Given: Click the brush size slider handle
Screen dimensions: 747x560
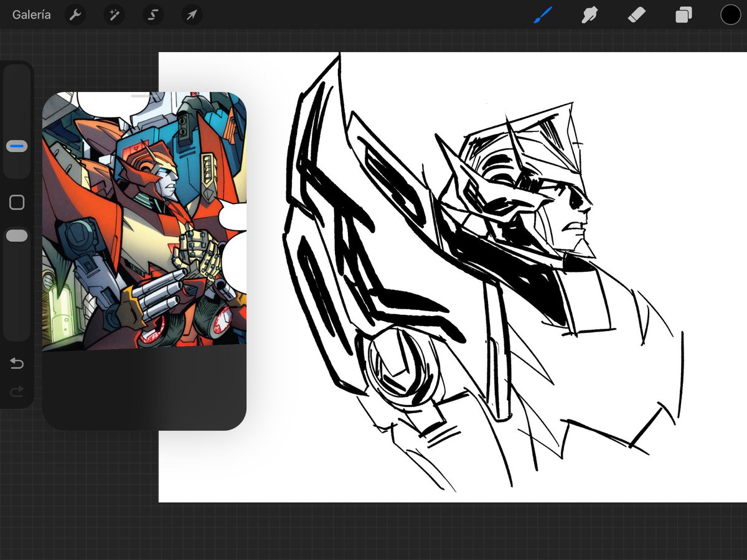Looking at the screenshot, I should point(17,147).
